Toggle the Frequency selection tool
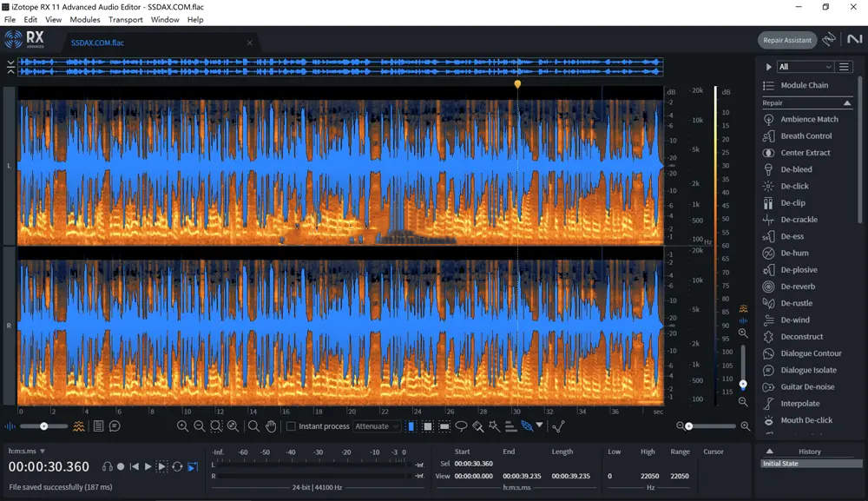 (x=444, y=426)
